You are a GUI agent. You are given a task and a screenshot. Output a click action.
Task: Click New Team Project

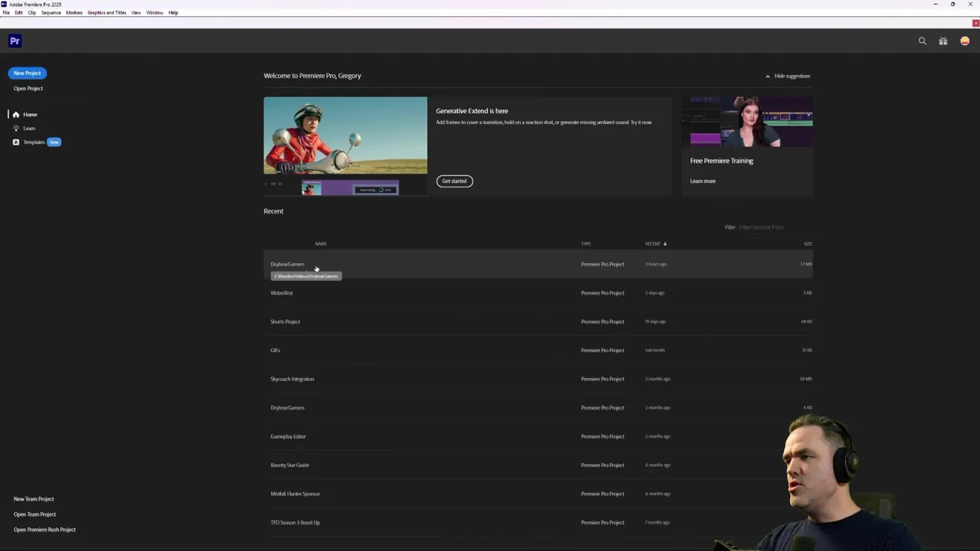pos(34,499)
